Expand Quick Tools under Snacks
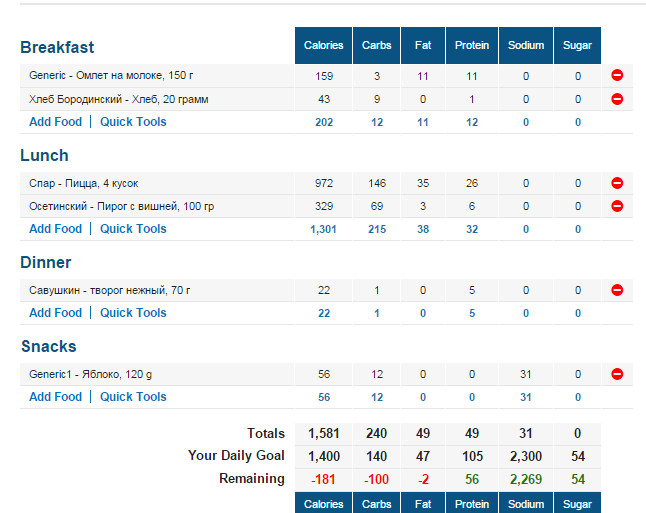This screenshot has height=513, width=646. click(x=133, y=397)
